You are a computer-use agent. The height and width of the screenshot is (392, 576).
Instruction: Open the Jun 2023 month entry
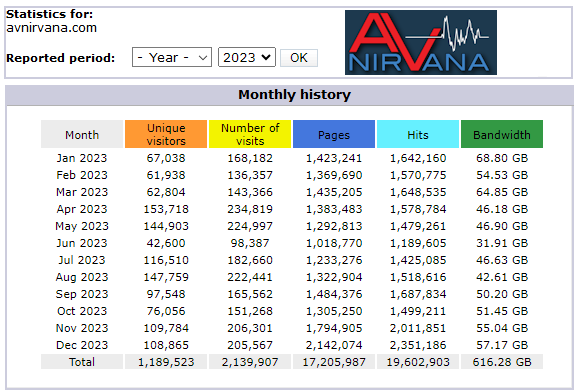pyautogui.click(x=82, y=243)
